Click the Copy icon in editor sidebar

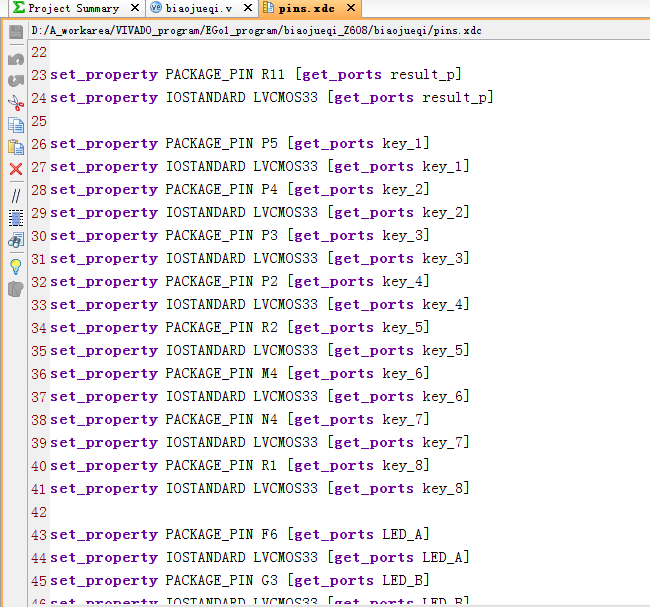(15, 125)
